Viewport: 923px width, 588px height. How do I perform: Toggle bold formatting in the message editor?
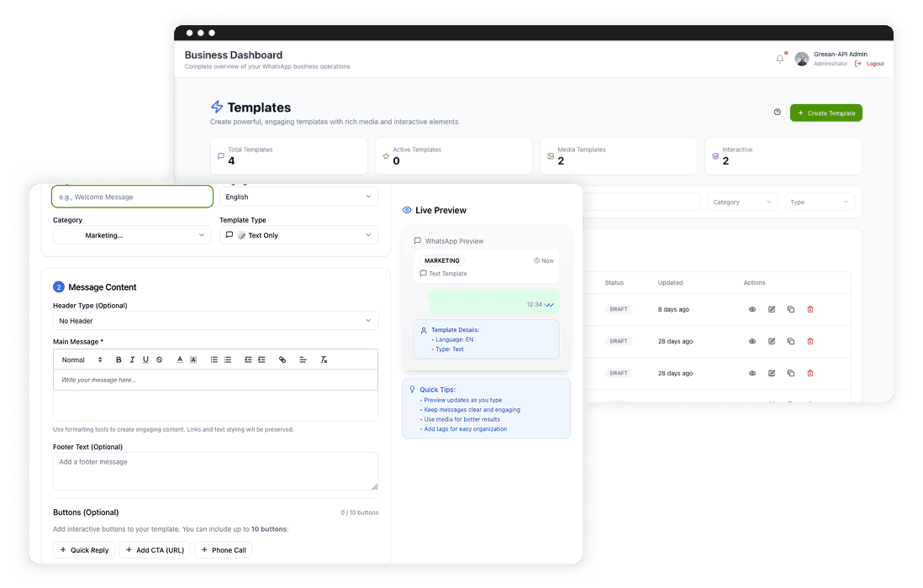pos(119,359)
